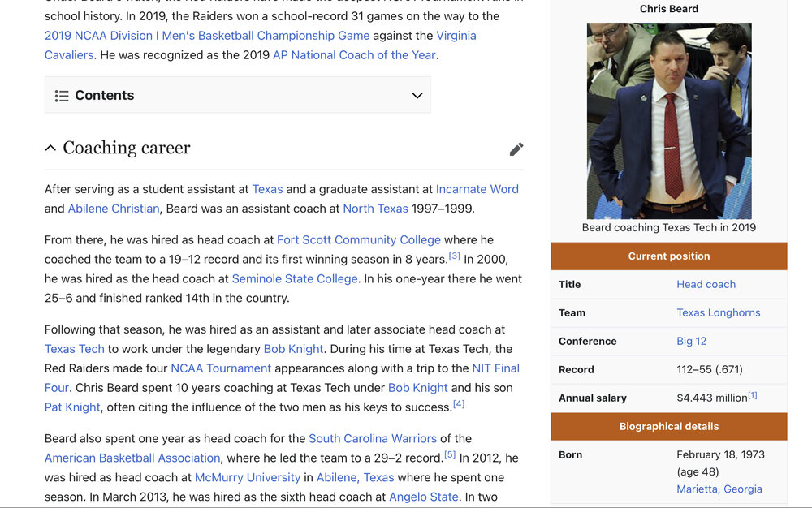Follow the Head coach title link
The width and height of the screenshot is (812, 508).
[x=706, y=284]
